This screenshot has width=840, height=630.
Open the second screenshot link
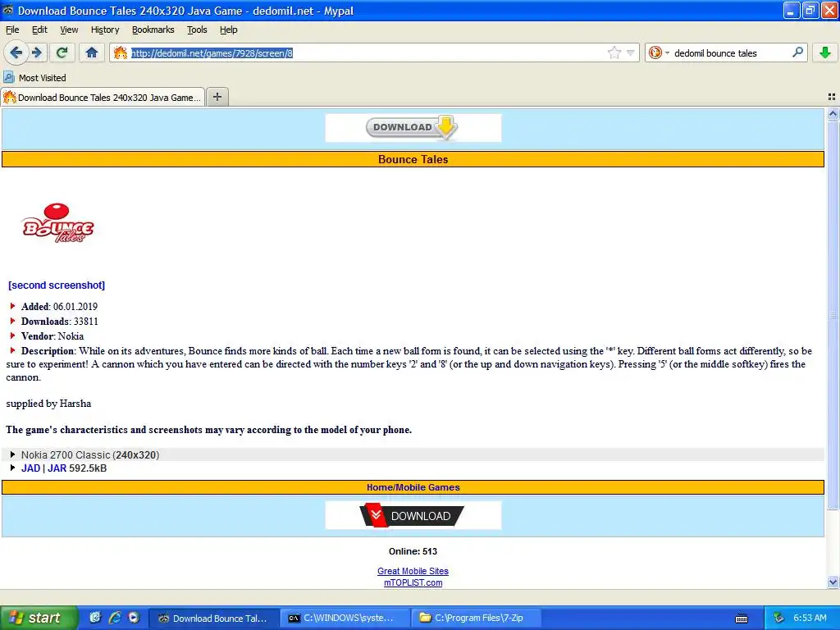point(57,285)
